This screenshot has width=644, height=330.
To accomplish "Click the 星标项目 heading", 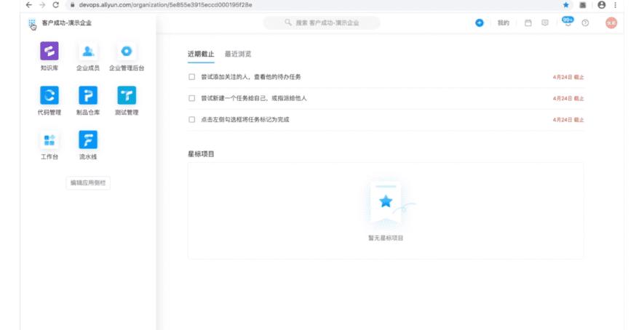I will [x=201, y=154].
